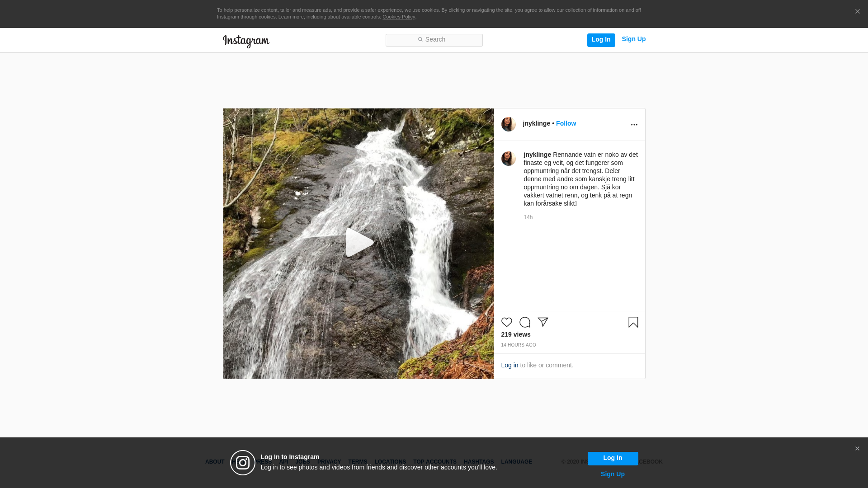Image resolution: width=868 pixels, height=488 pixels.
Task: Click the Log In button in header
Action: [x=601, y=40]
